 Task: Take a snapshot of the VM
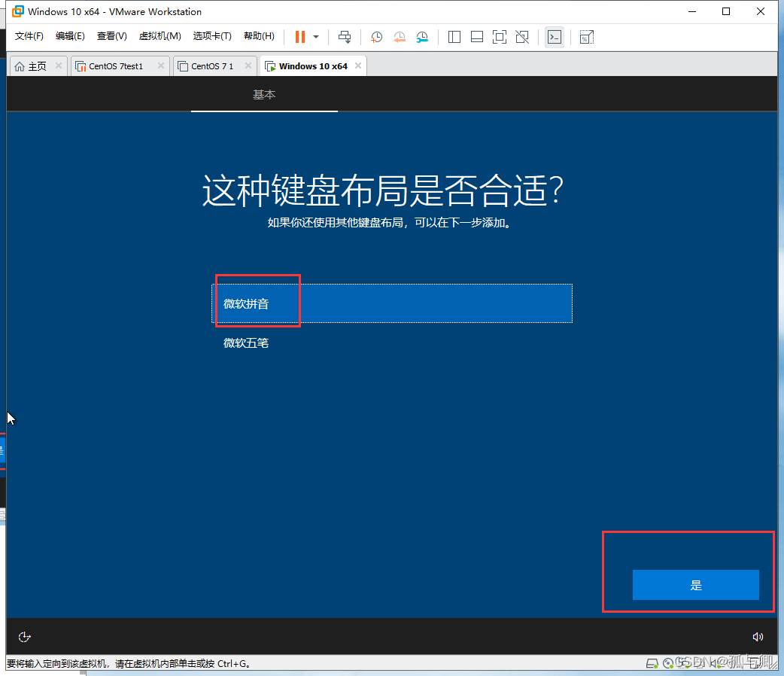click(x=376, y=37)
